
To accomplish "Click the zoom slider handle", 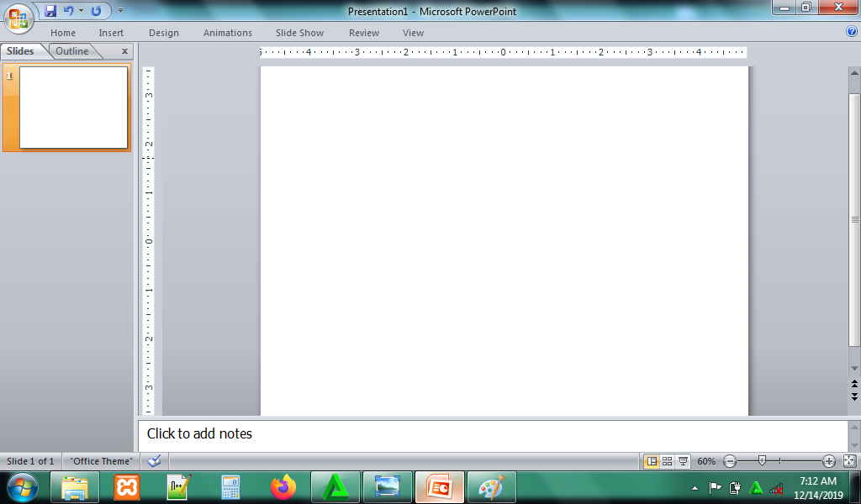I will pos(762,461).
